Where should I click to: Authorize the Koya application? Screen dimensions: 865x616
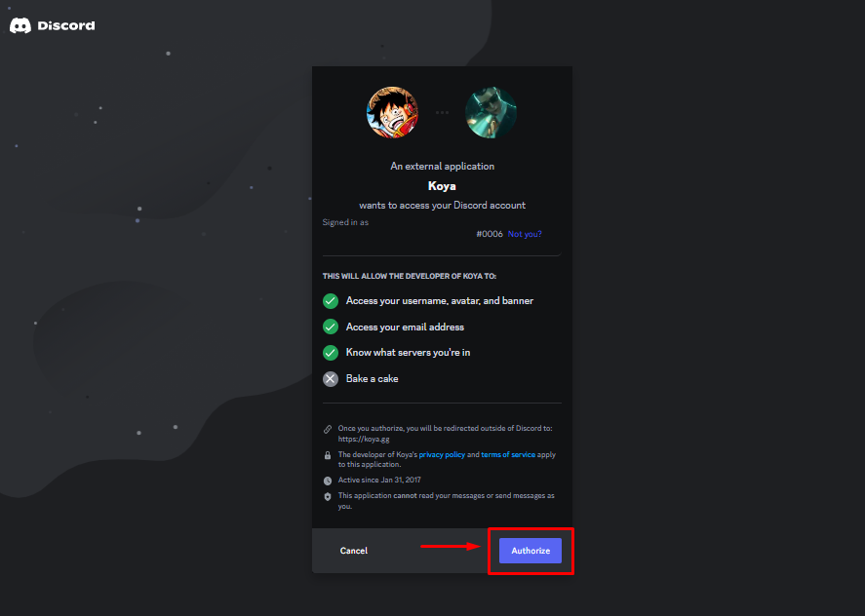[531, 551]
